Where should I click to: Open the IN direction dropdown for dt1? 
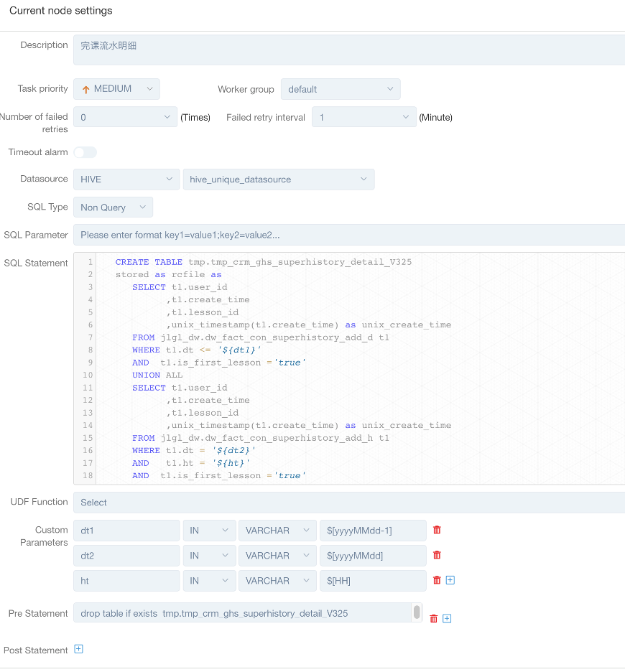209,531
